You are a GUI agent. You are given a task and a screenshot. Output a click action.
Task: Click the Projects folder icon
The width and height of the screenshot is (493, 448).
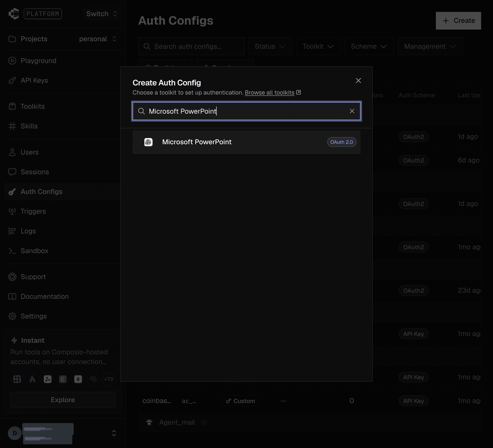(x=12, y=39)
